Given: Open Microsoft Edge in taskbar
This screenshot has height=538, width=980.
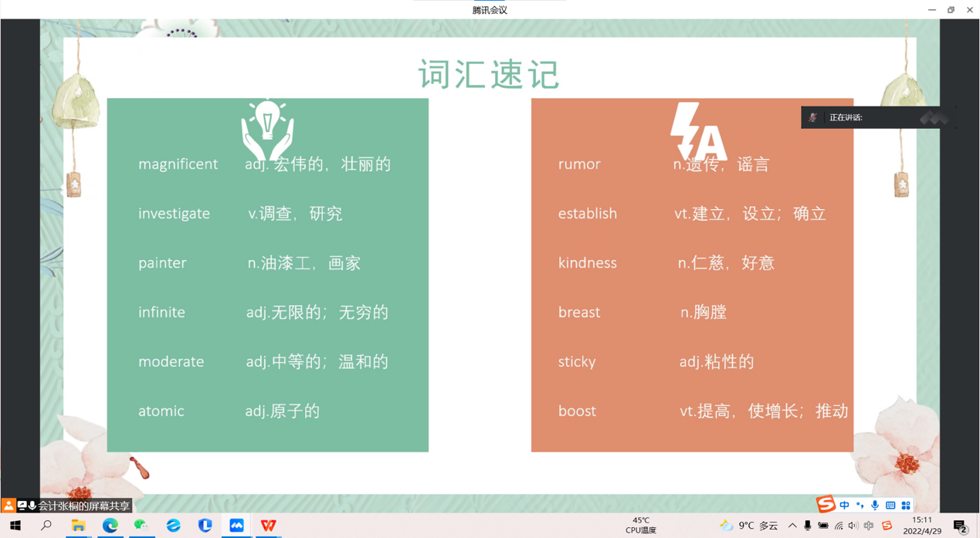Looking at the screenshot, I should coord(110,526).
